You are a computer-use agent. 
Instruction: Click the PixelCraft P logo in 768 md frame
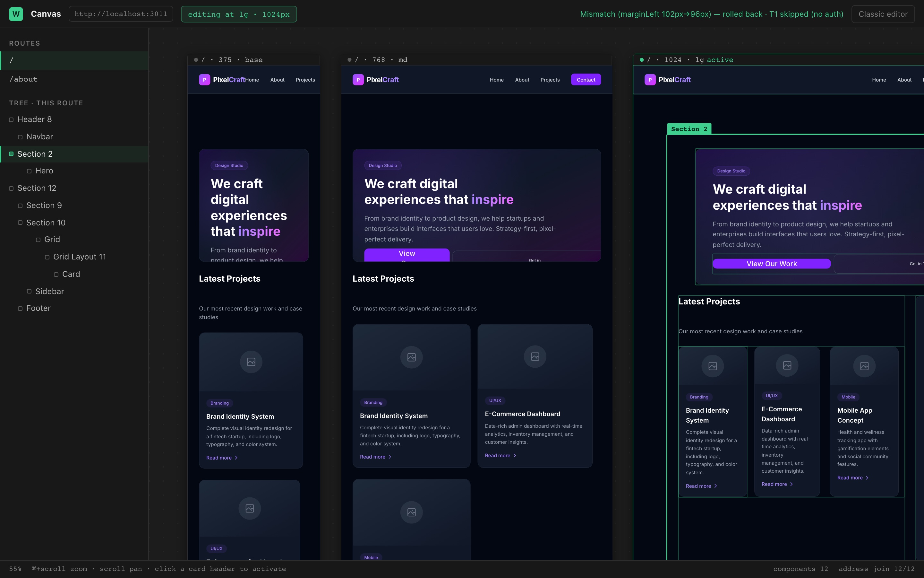[x=358, y=80]
